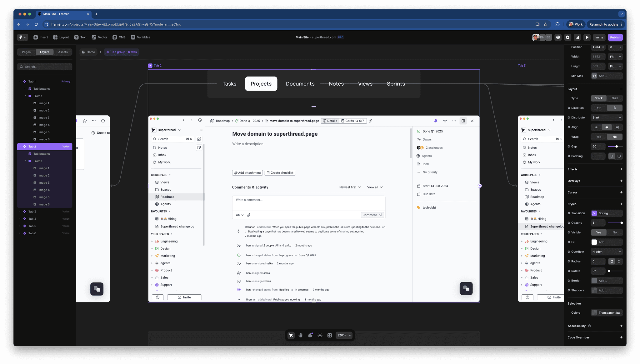
Task: Click the Vector tool icon
Action: click(94, 37)
